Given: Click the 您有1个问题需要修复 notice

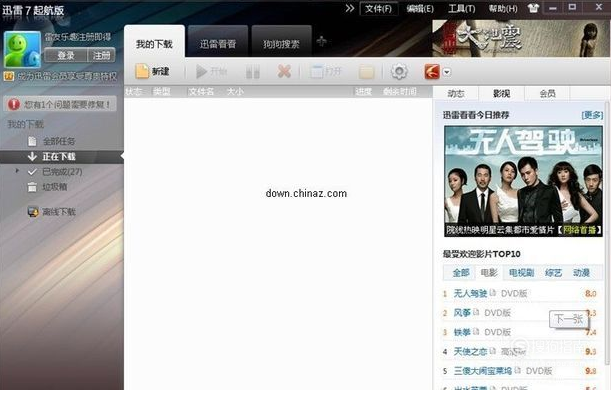Looking at the screenshot, I should (60, 104).
